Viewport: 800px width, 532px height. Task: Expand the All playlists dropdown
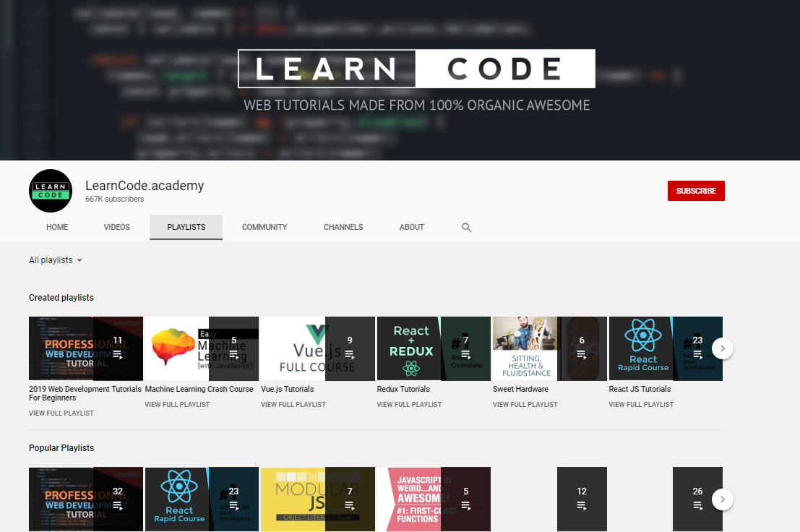click(x=56, y=260)
